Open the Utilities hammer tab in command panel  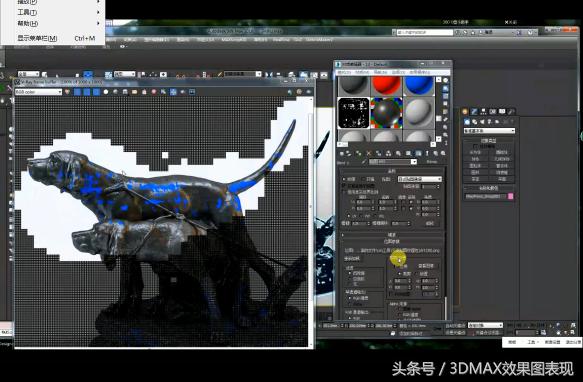coord(511,111)
